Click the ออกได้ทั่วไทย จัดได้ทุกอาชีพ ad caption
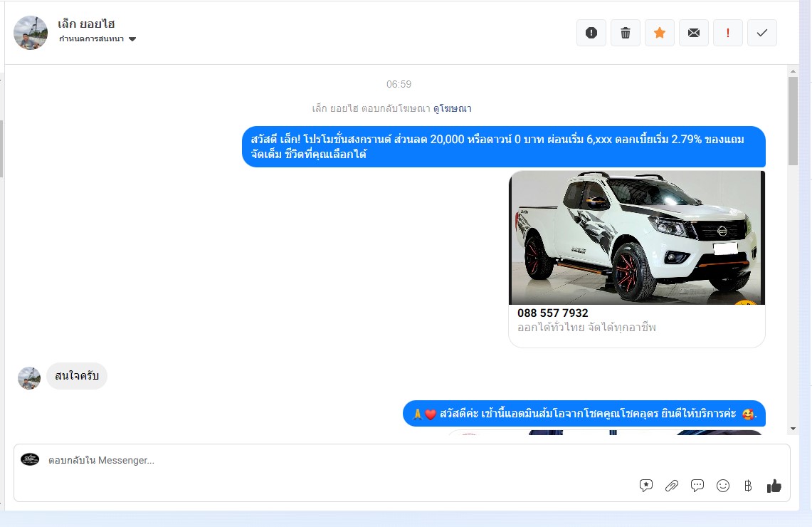The width and height of the screenshot is (812, 527). [x=586, y=328]
